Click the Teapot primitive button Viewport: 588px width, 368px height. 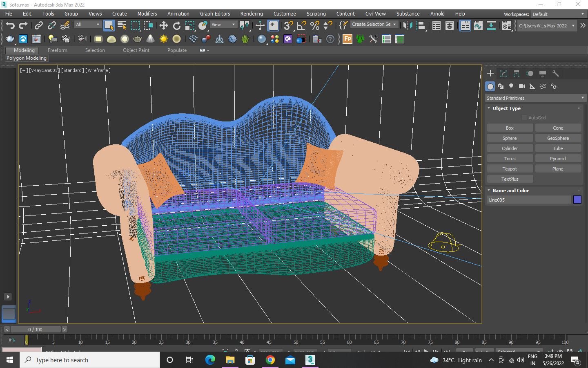510,169
